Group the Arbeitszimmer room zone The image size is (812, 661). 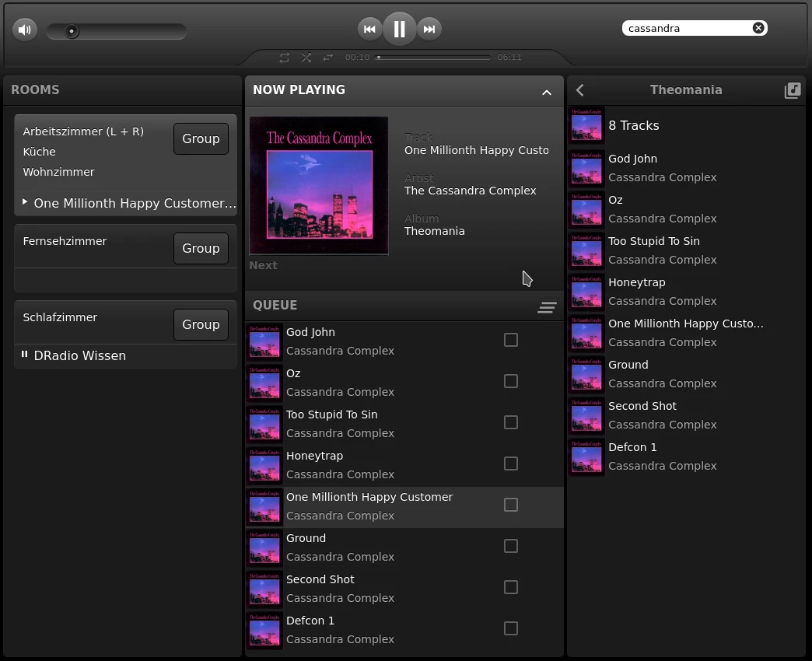pos(201,138)
